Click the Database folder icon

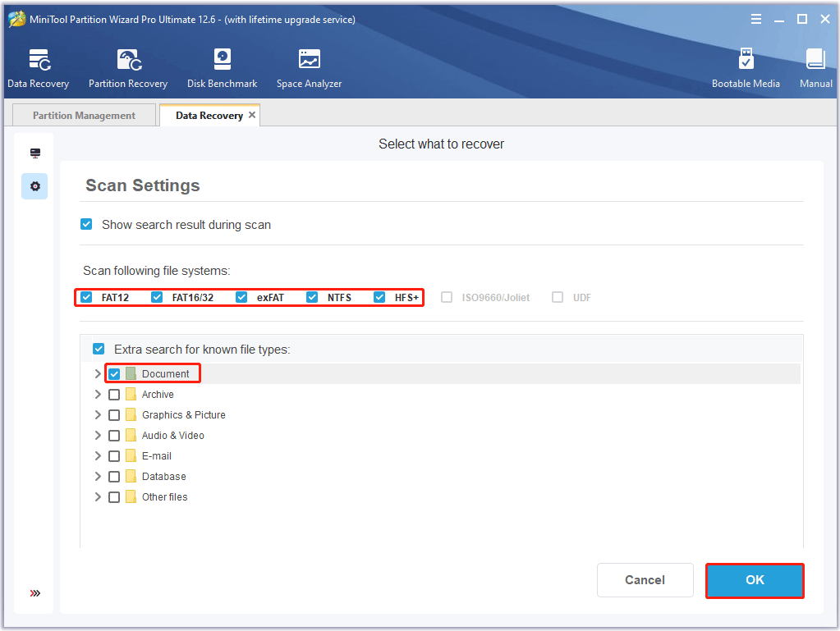[131, 477]
